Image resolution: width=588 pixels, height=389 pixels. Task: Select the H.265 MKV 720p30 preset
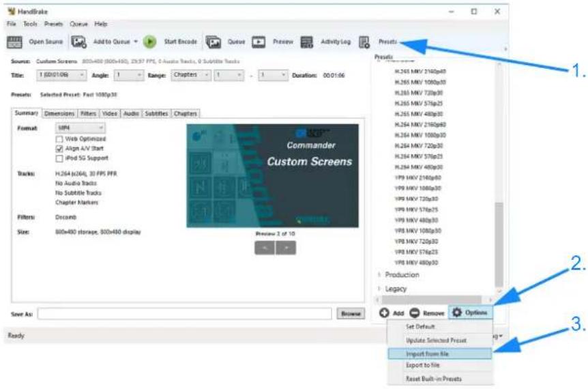(x=419, y=93)
